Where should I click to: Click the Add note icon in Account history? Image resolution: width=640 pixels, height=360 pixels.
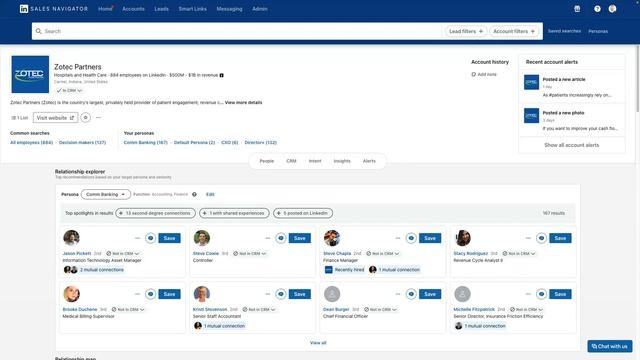click(473, 74)
